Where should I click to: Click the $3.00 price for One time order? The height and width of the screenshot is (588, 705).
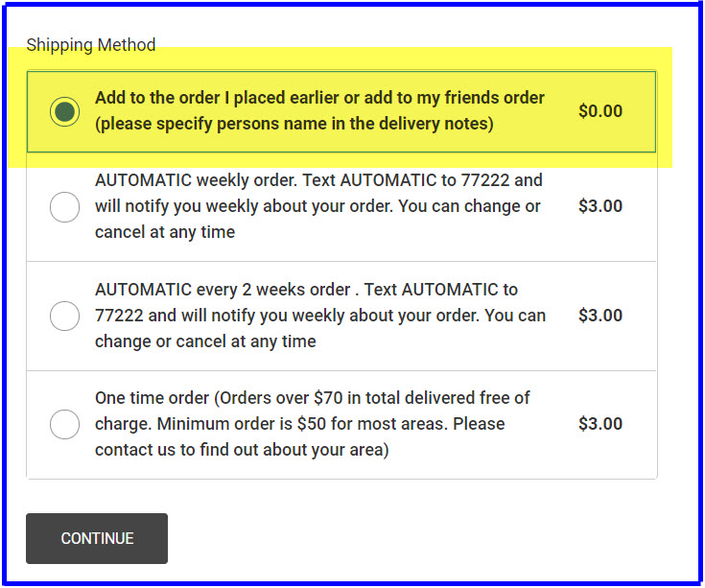point(600,424)
